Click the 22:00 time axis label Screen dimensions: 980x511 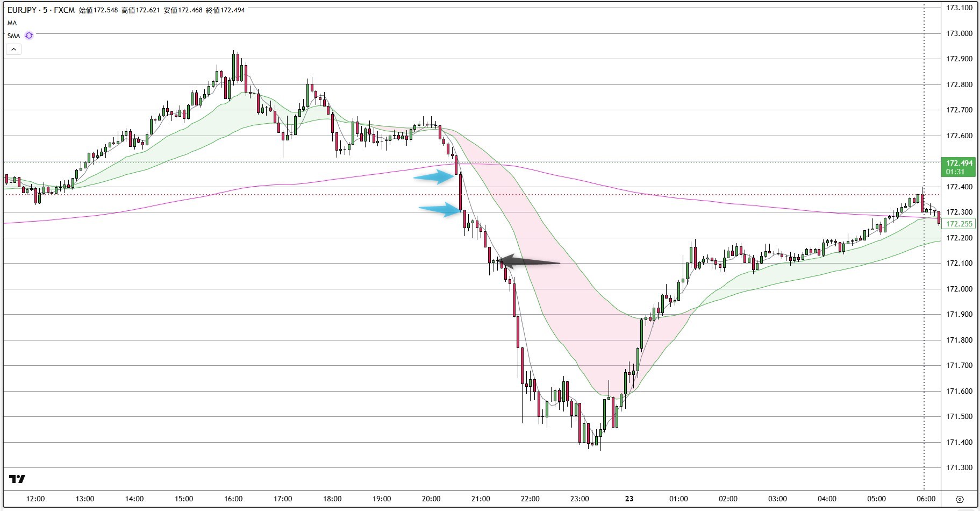(x=530, y=499)
